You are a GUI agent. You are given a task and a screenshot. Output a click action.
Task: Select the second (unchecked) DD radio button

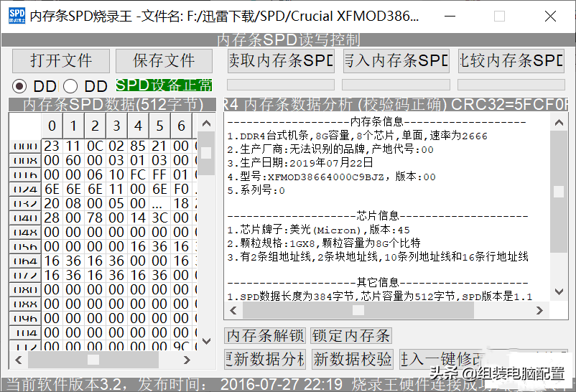[x=71, y=86]
